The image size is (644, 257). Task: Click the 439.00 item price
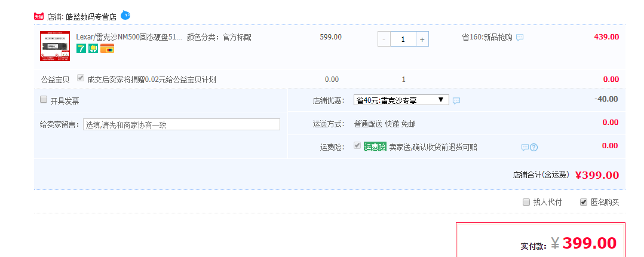[x=606, y=37]
